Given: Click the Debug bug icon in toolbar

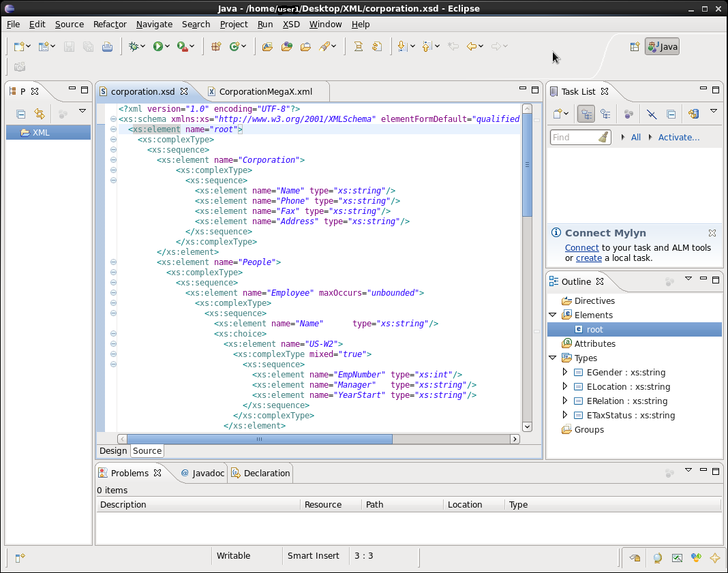Looking at the screenshot, I should (x=133, y=46).
